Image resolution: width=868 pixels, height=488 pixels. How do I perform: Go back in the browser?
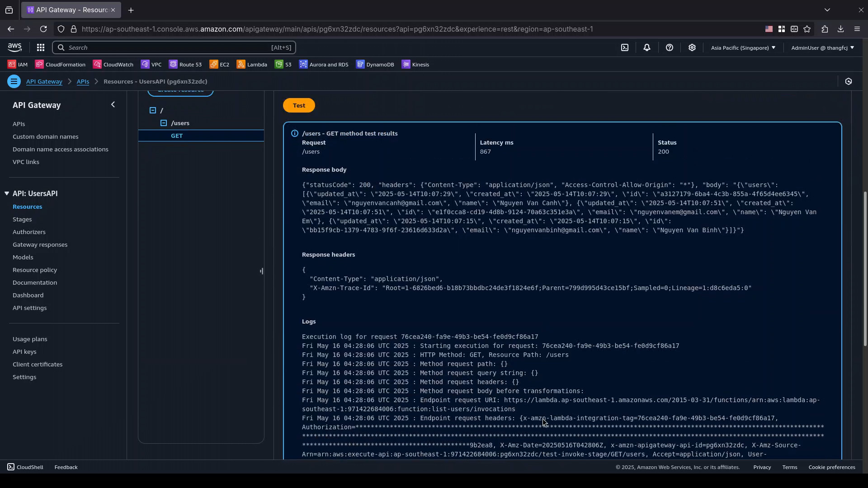point(11,29)
